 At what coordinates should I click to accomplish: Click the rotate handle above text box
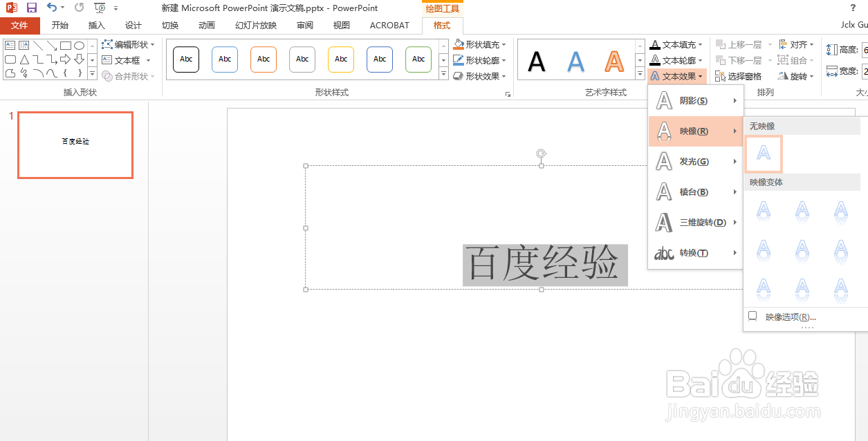[542, 153]
